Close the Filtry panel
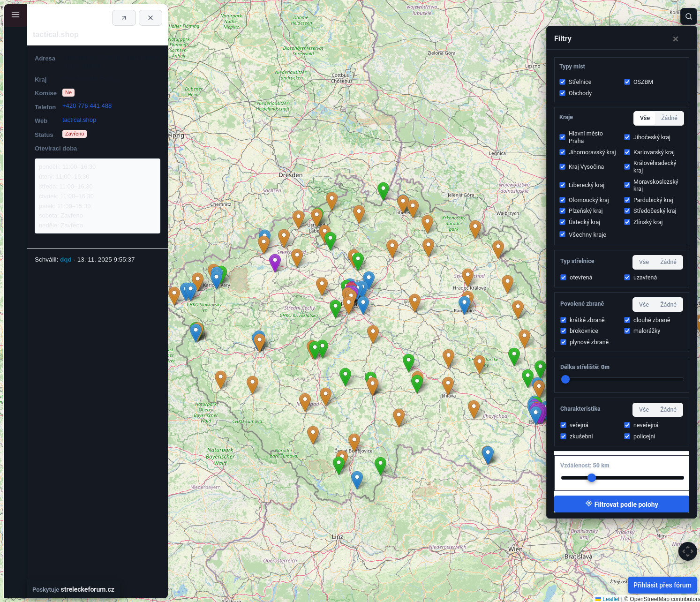This screenshot has height=602, width=700. click(676, 39)
